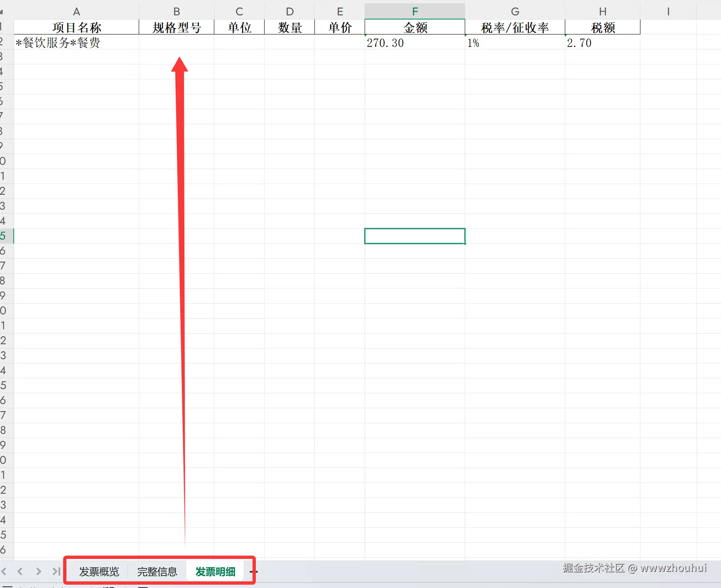Switch to the 发票概览 sheet tab

point(99,572)
